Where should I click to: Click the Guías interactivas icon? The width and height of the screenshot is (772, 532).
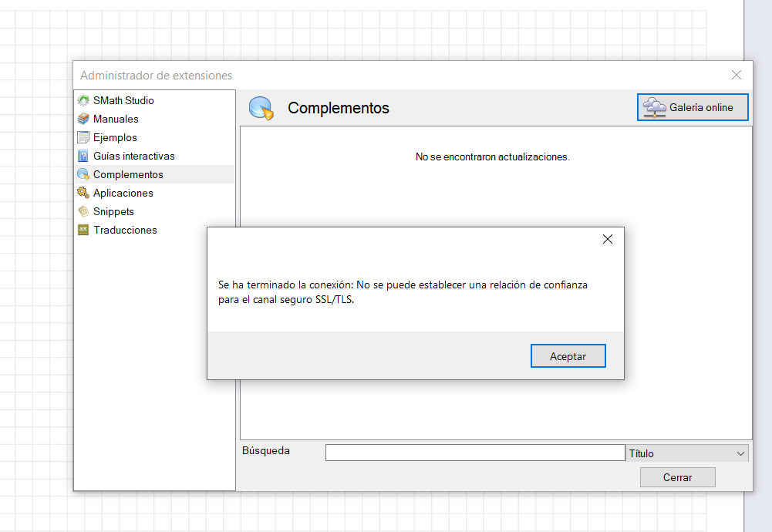click(83, 156)
